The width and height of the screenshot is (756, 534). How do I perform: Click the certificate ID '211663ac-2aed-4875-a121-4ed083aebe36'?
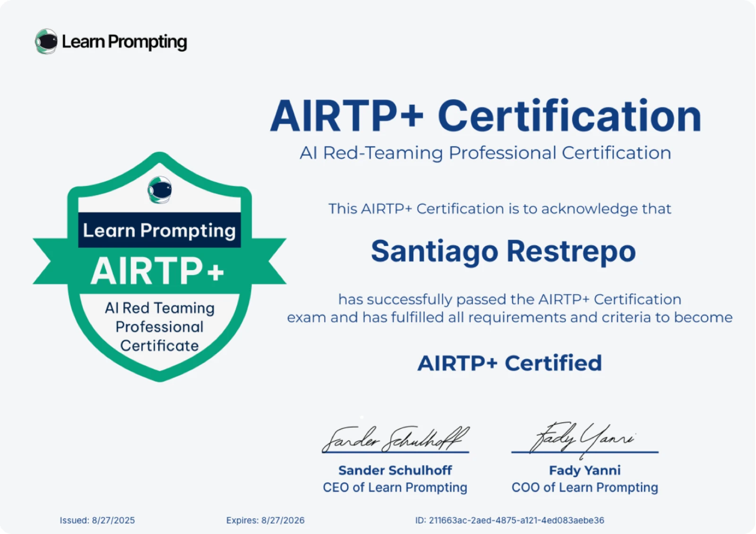point(516,520)
